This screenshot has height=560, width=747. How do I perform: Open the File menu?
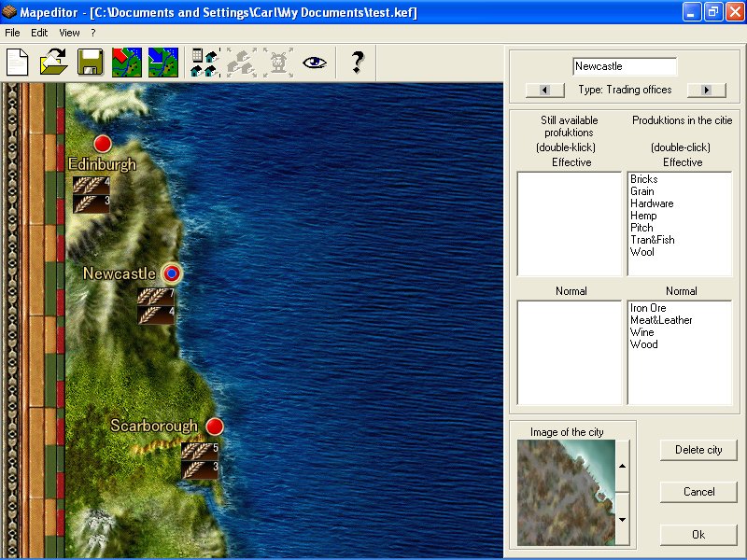[x=12, y=32]
